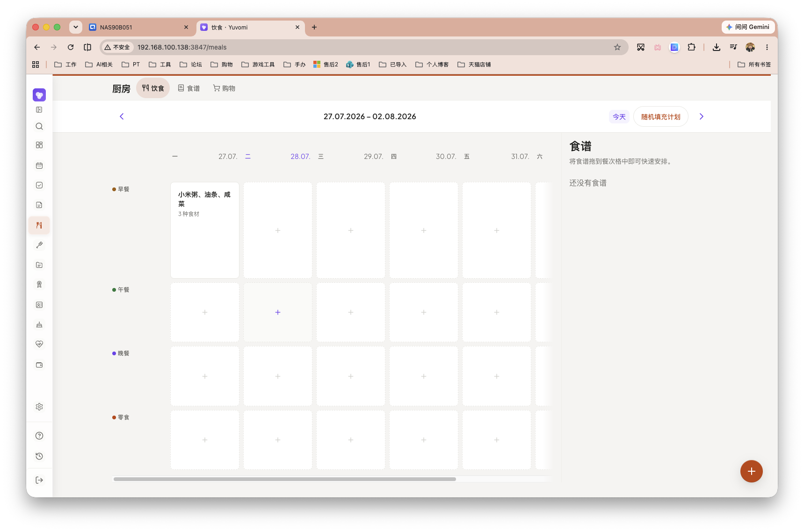This screenshot has width=804, height=532.
Task: Open the calendar icon in sidebar
Action: click(39, 165)
